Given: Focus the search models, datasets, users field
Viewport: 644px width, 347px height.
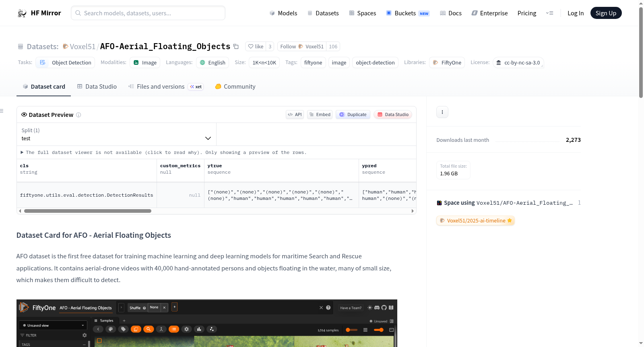Looking at the screenshot, I should click(148, 13).
